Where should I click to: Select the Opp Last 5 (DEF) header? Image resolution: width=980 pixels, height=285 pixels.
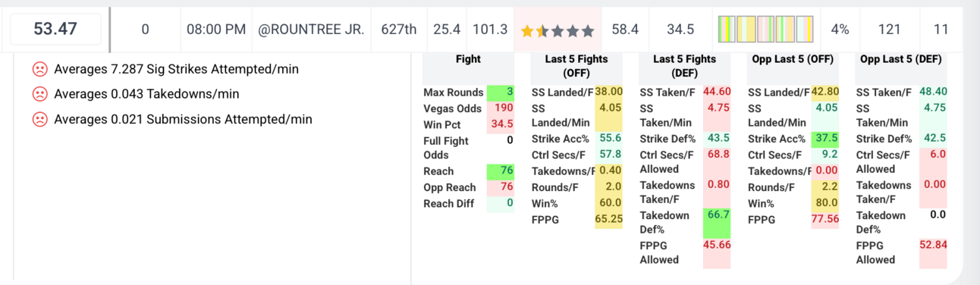(x=901, y=58)
